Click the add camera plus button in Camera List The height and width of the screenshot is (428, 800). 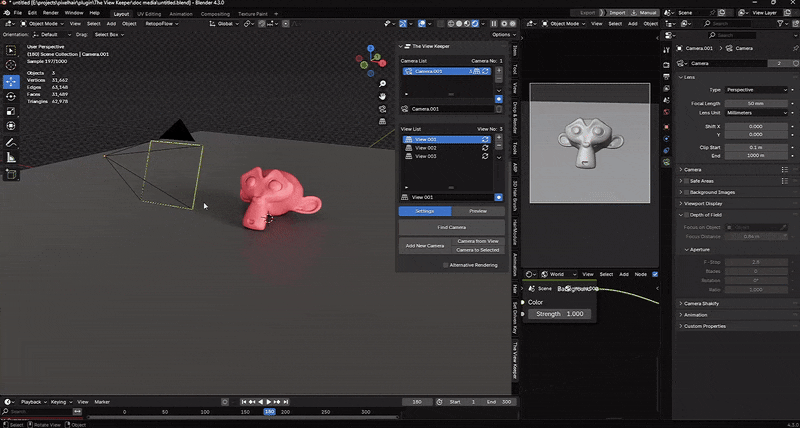(498, 70)
